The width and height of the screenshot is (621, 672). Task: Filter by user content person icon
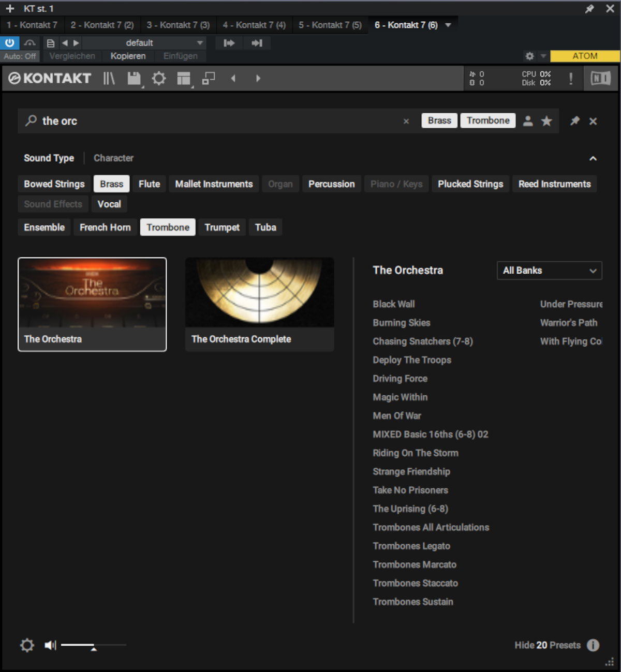(528, 121)
